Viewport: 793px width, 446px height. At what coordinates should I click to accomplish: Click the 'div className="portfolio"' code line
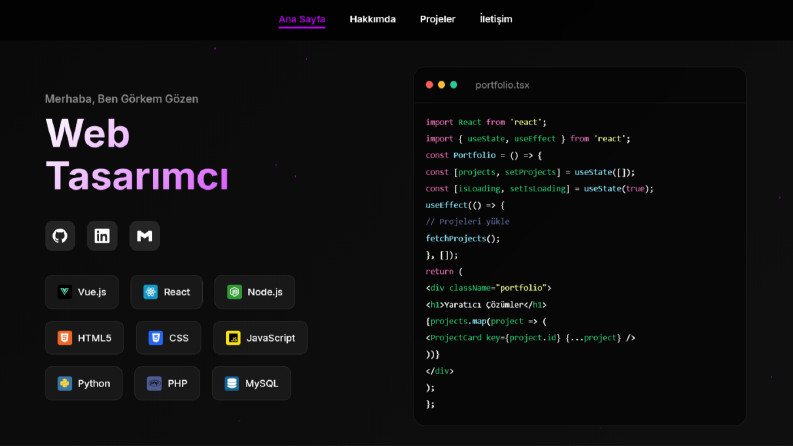pos(489,288)
